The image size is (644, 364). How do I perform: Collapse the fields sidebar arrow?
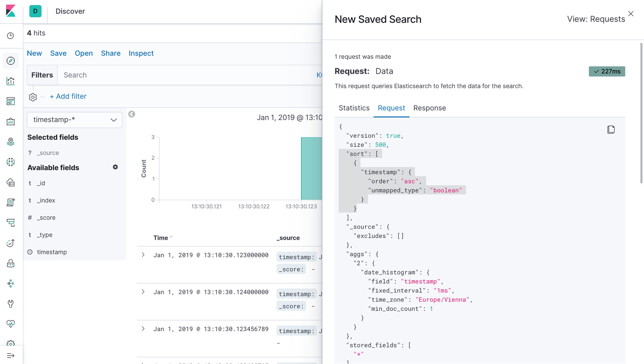[132, 114]
